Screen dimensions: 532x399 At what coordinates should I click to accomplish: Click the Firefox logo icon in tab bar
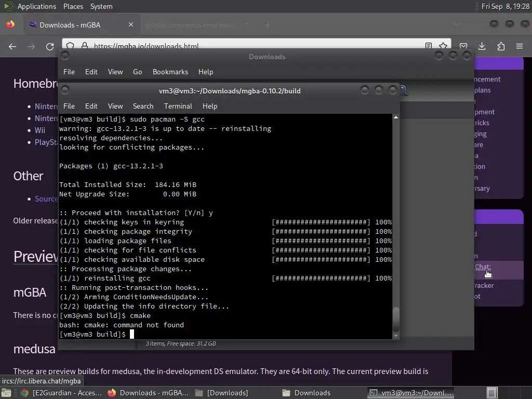pyautogui.click(x=10, y=24)
